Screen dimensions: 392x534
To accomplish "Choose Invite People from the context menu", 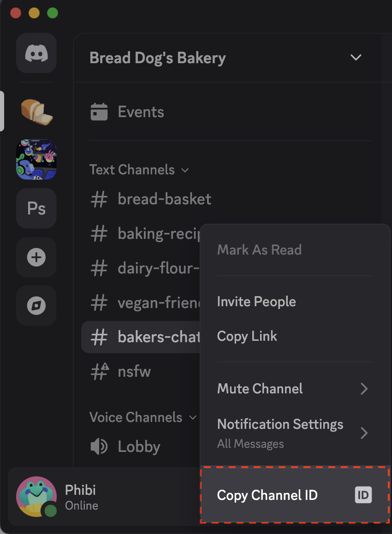I will click(256, 302).
